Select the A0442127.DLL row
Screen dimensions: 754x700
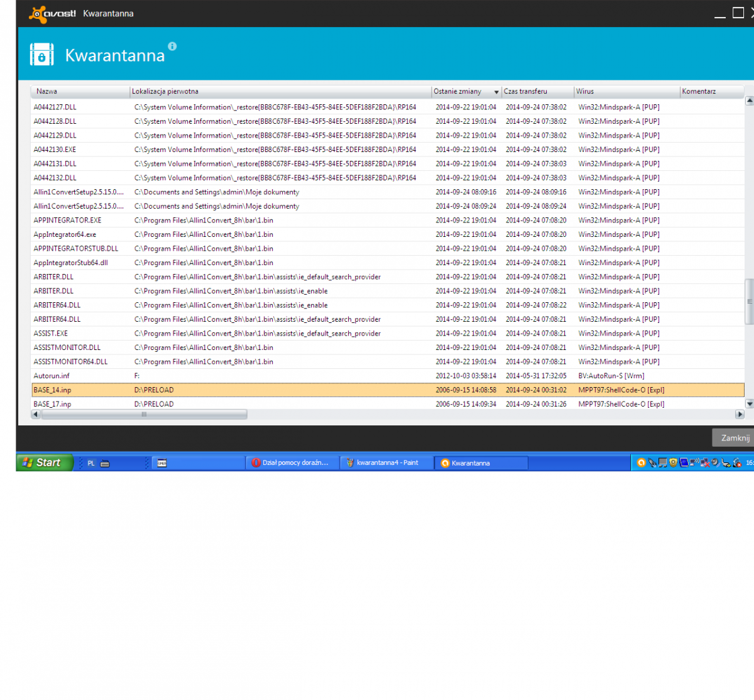(388, 107)
